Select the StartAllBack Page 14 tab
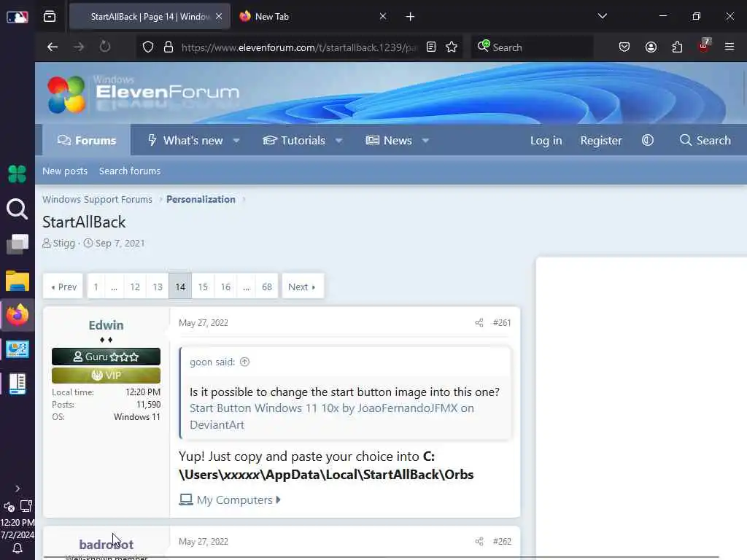The image size is (747, 560). click(x=150, y=17)
